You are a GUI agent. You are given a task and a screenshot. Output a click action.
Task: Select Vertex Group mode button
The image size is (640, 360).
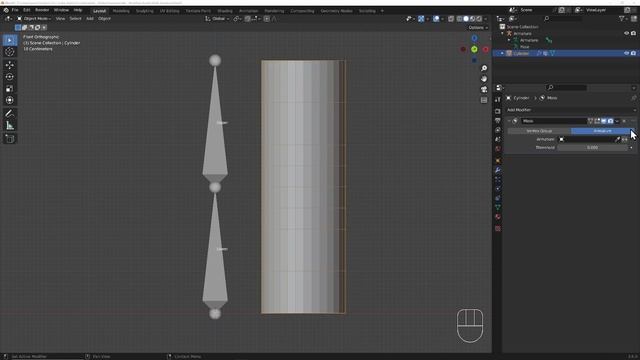click(x=539, y=131)
